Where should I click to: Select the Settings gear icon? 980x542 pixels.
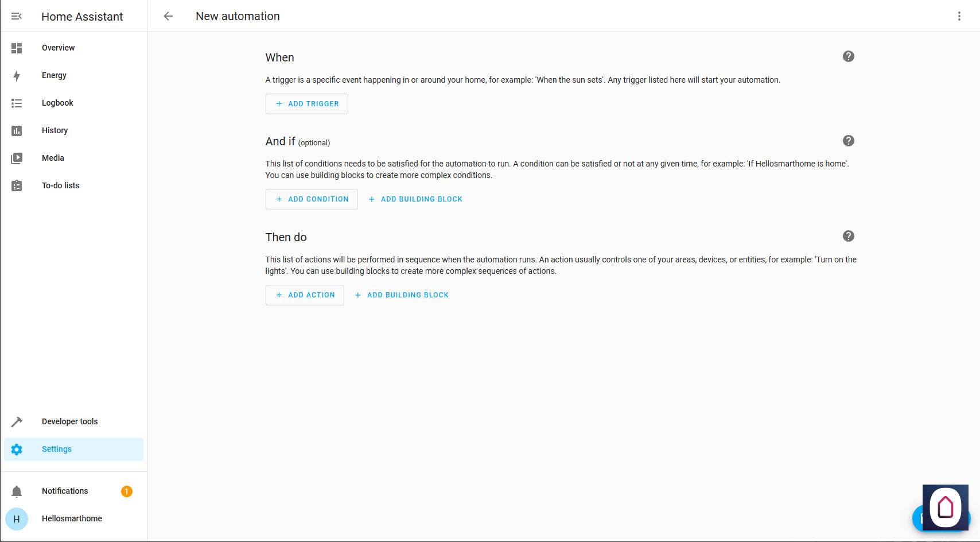17,450
